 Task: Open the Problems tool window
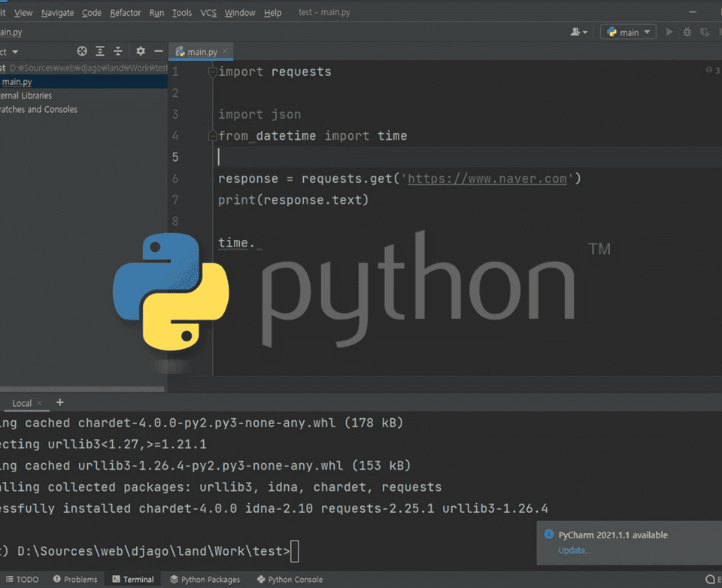click(x=75, y=579)
